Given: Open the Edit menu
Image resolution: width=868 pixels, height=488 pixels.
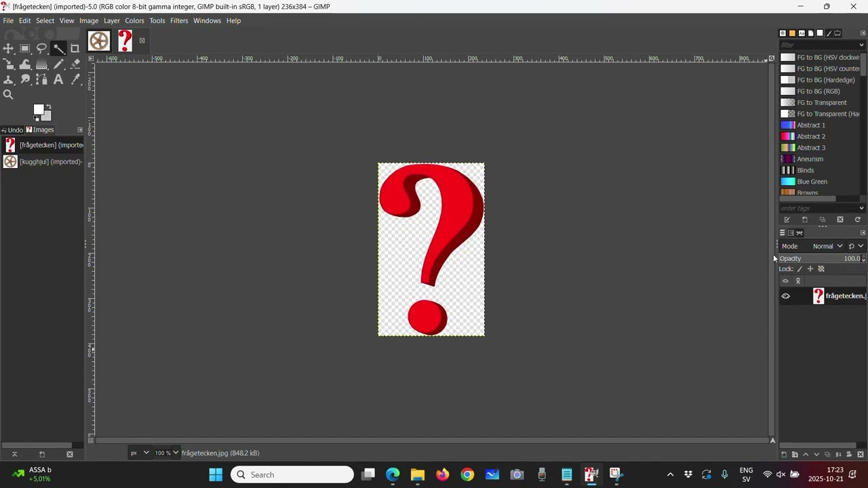Looking at the screenshot, I should pos(24,20).
